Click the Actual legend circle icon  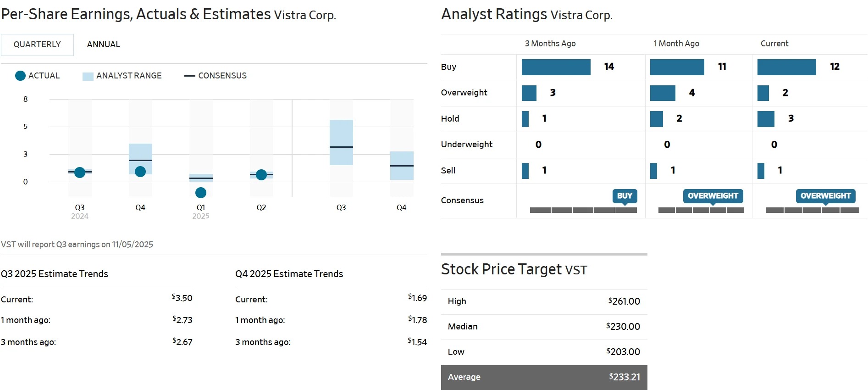20,76
